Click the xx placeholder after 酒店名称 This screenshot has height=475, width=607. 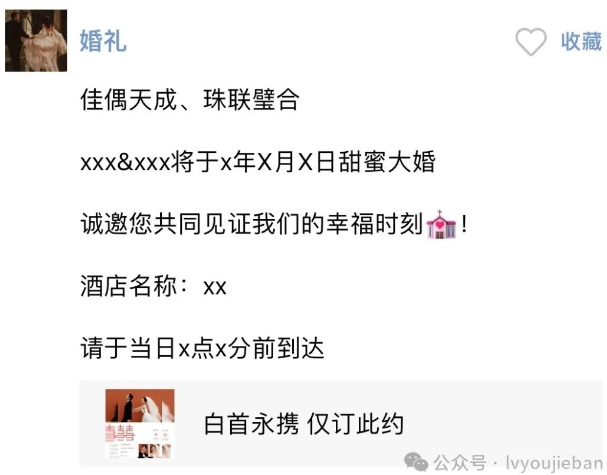coord(215,288)
